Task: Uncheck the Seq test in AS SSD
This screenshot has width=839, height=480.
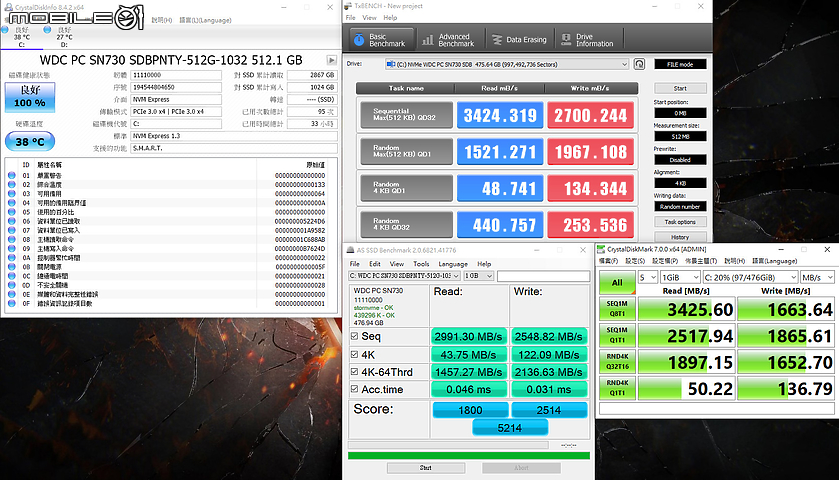Action: (x=354, y=336)
